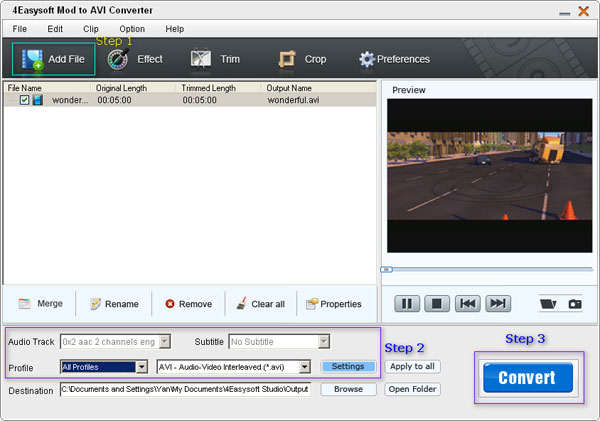Select the wonderful.avi output name cell
This screenshot has height=421, width=600.
(x=293, y=100)
